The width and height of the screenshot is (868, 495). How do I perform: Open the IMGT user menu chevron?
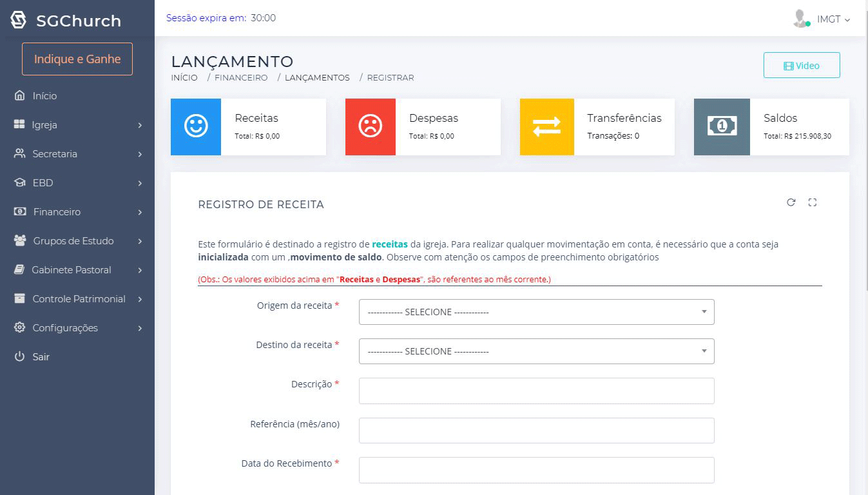pos(847,20)
